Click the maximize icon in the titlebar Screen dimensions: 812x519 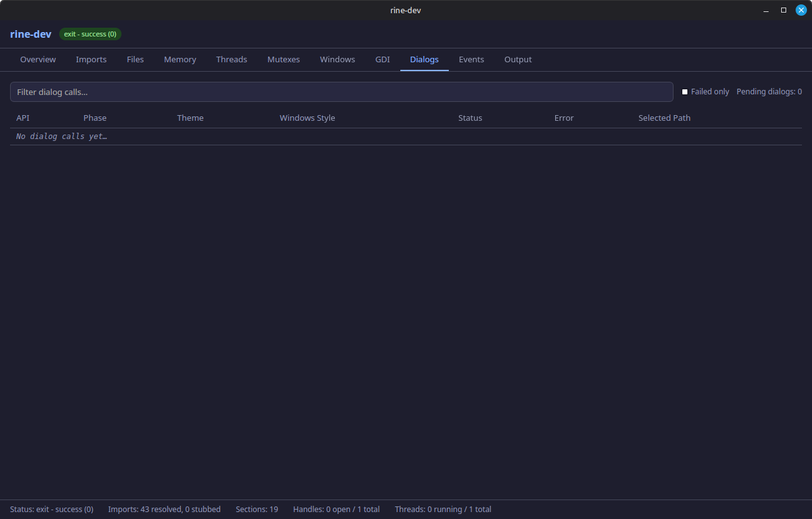click(x=783, y=10)
